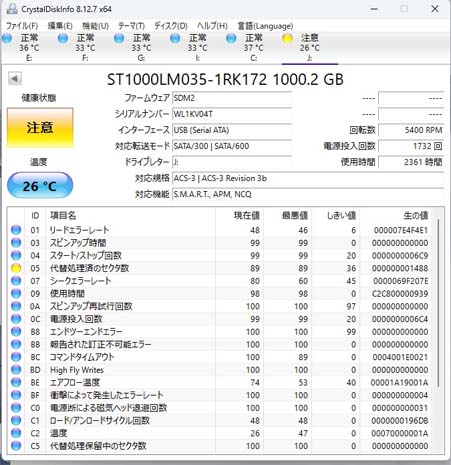The width and height of the screenshot is (451, 465).
Task: Select drive E: status icon at 36 °C
Action: pyautogui.click(x=7, y=39)
